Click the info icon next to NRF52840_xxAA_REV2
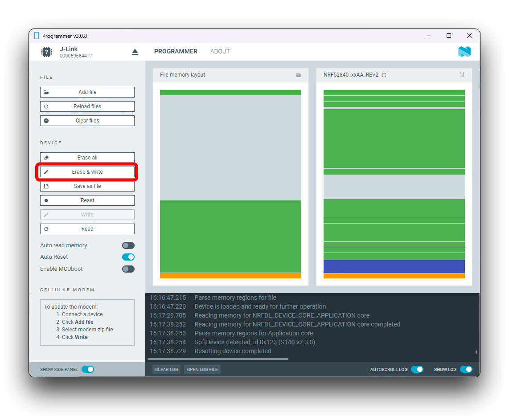Image resolution: width=509 pixels, height=420 pixels. 384,75
